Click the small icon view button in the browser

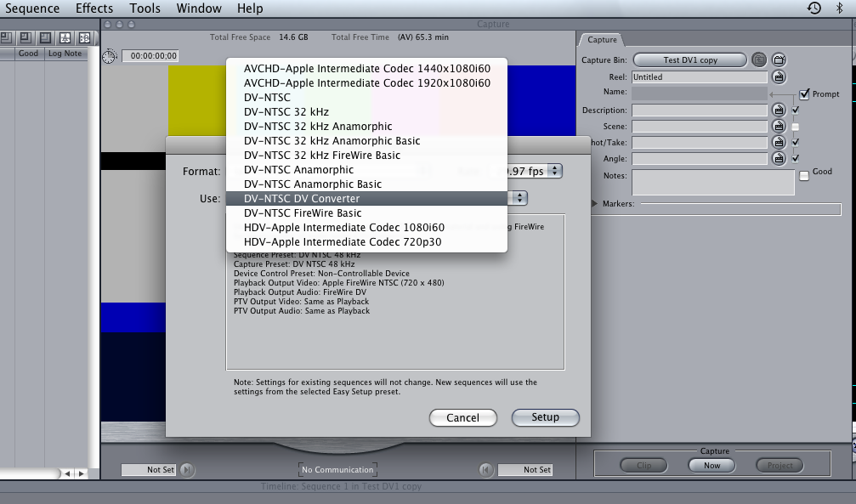click(x=6, y=37)
